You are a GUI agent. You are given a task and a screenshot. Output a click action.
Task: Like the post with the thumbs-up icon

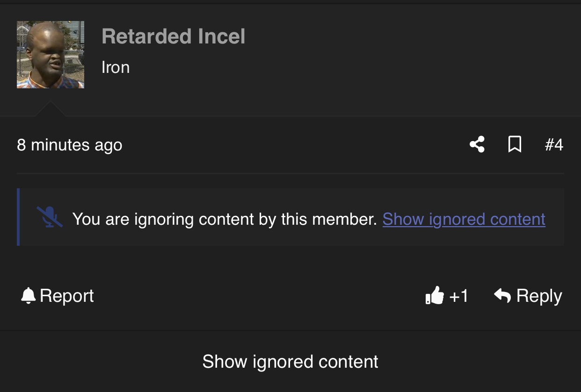click(436, 295)
